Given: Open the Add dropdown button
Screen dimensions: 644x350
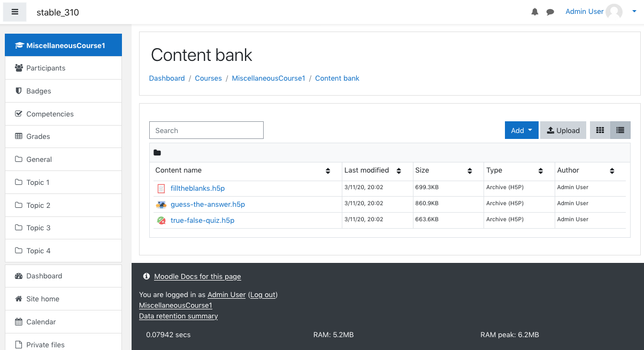Looking at the screenshot, I should pos(522,130).
